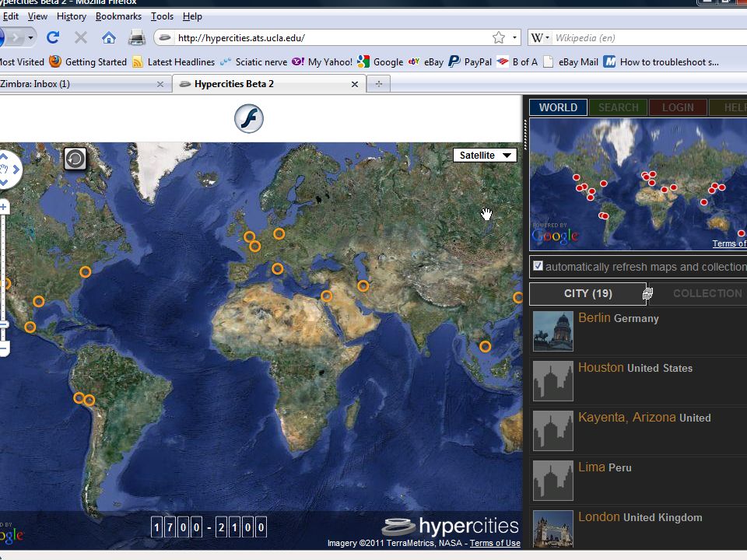Select the CITY (19) tab
This screenshot has height=560, width=747.
click(588, 293)
